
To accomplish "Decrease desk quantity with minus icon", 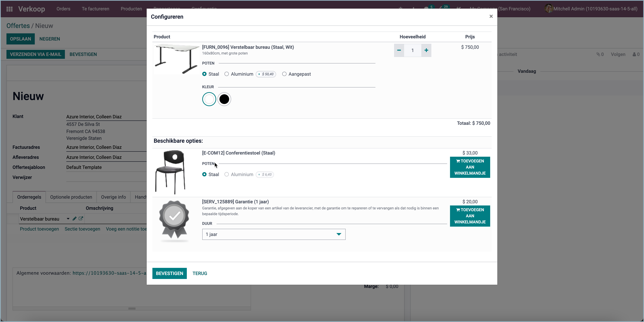I will click(399, 50).
